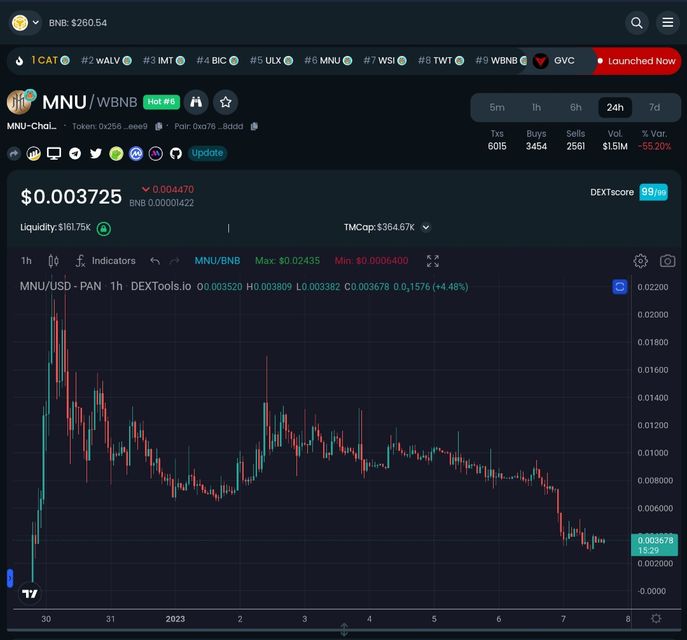This screenshot has height=640, width=687.
Task: Copy the token address 0x256
Action: (x=159, y=127)
